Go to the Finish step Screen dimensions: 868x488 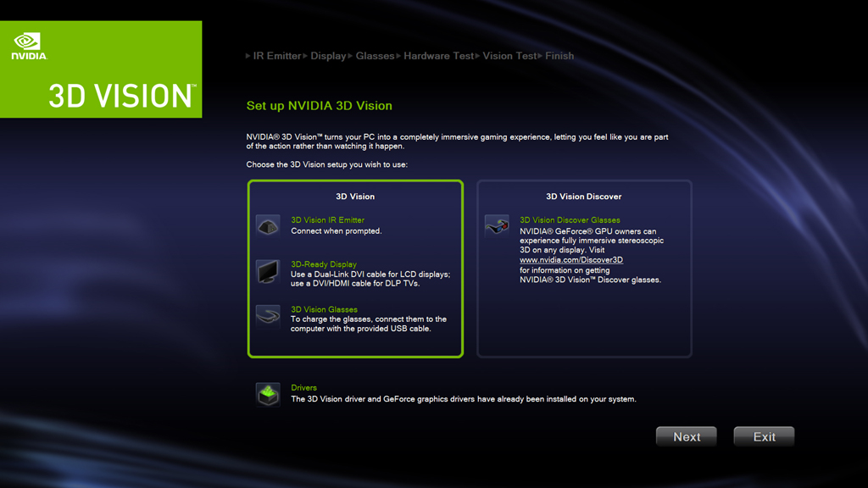[x=559, y=56]
